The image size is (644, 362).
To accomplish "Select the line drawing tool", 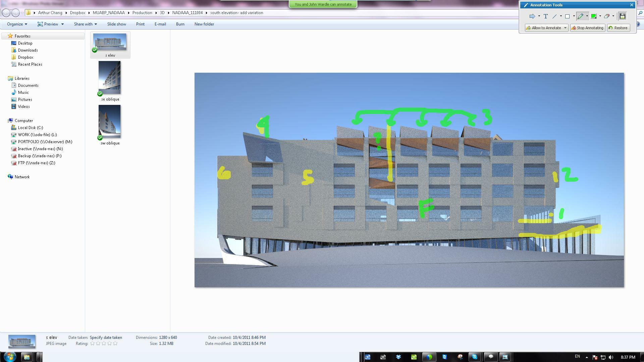I will click(x=554, y=16).
